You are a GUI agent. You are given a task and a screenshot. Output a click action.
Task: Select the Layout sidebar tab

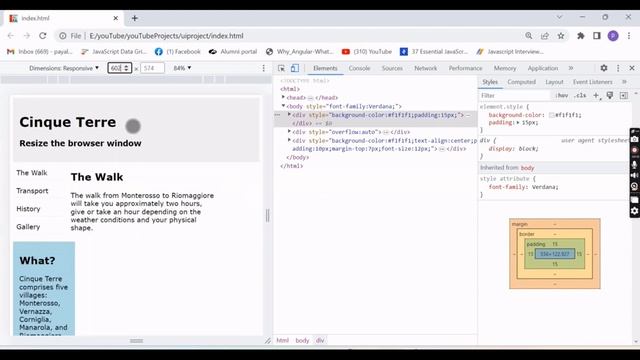tap(554, 82)
